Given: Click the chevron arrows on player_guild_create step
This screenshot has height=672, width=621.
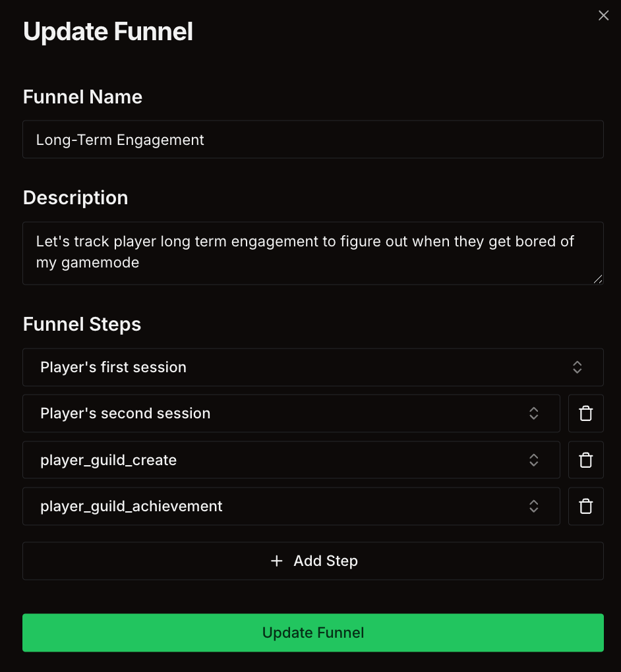Looking at the screenshot, I should (534, 460).
